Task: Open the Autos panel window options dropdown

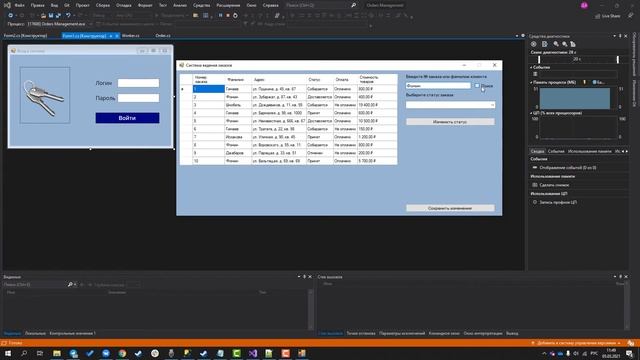Action: (x=299, y=277)
